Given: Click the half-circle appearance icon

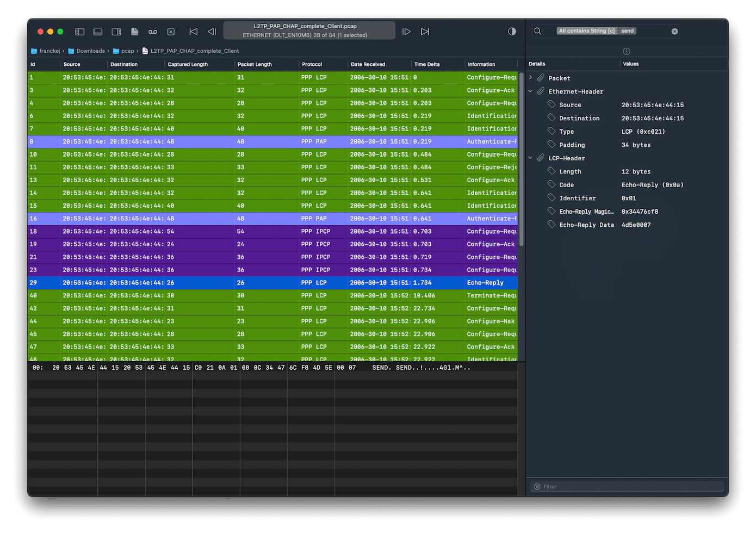Looking at the screenshot, I should click(512, 32).
